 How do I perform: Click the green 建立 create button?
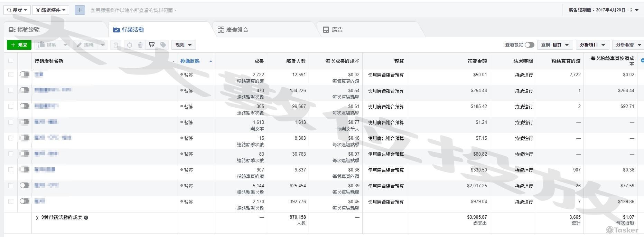[19, 45]
